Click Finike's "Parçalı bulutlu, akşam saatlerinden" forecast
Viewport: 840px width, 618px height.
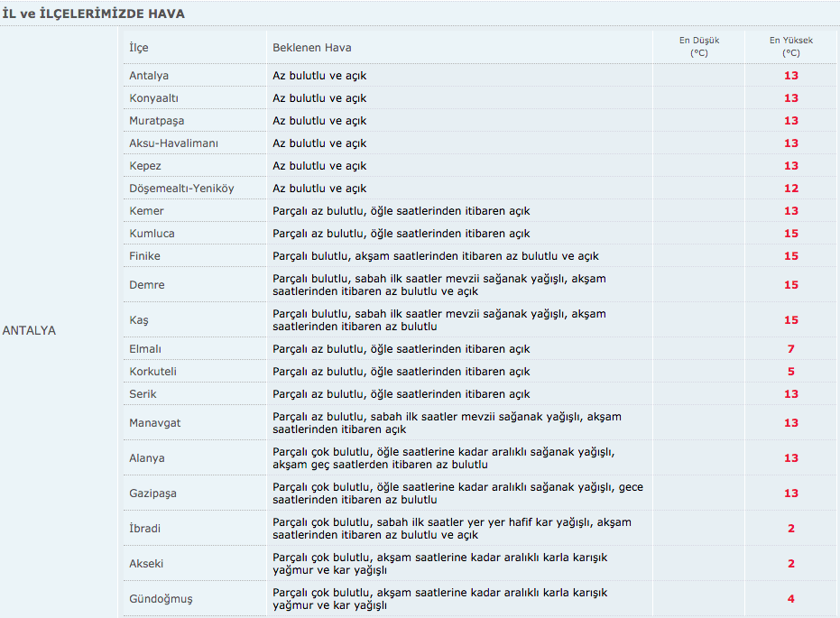point(436,255)
